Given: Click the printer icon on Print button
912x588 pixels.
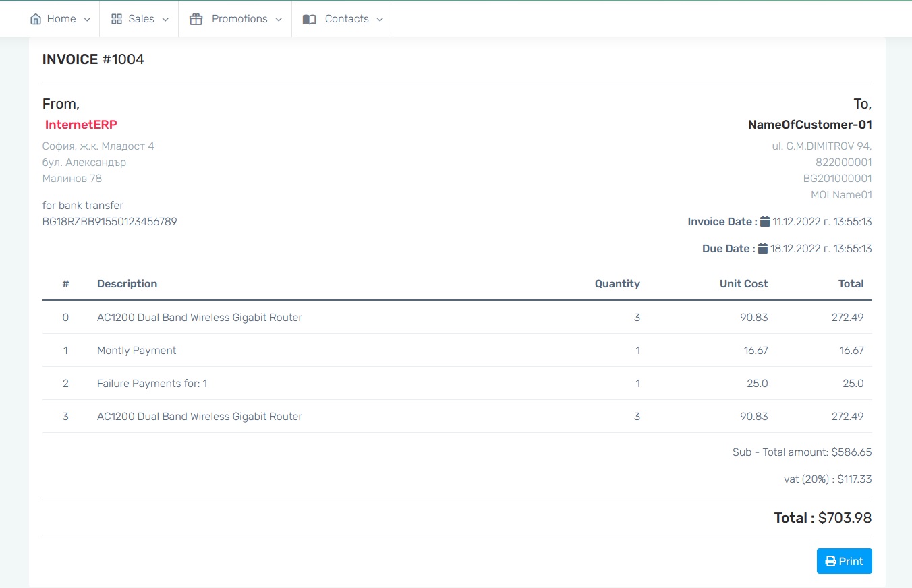Looking at the screenshot, I should pos(831,561).
